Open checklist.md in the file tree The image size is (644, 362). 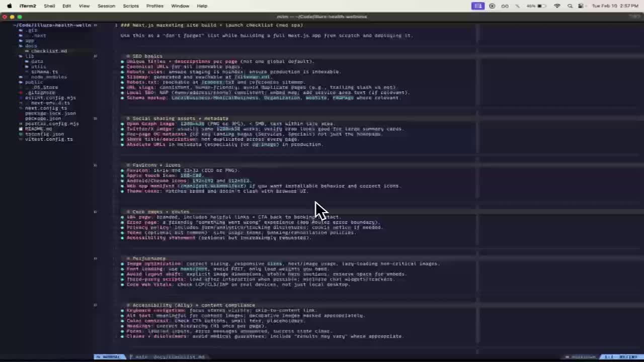pyautogui.click(x=49, y=51)
